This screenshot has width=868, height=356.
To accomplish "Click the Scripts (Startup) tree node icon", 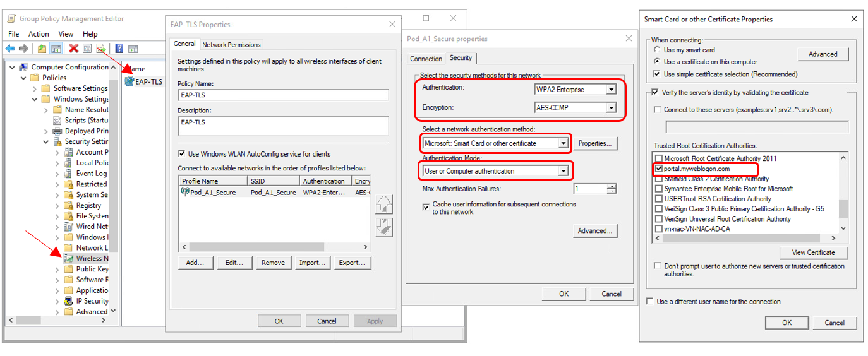I will [x=57, y=120].
